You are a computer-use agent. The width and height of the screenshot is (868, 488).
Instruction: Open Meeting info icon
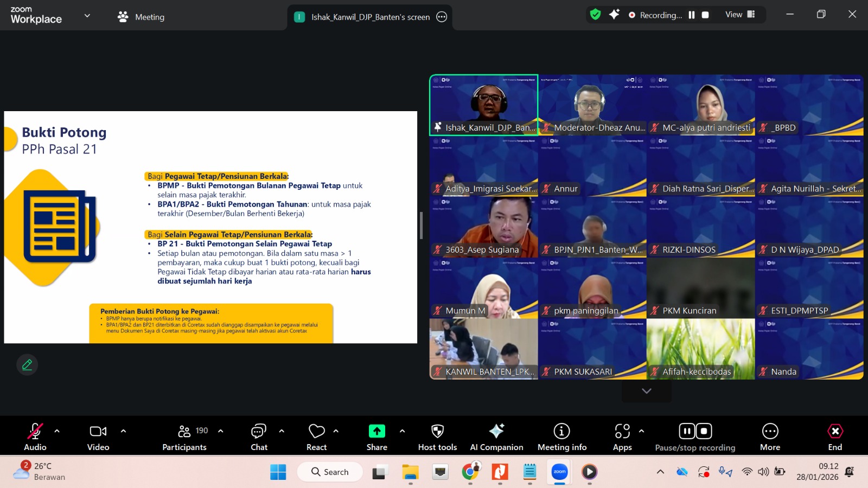click(561, 432)
